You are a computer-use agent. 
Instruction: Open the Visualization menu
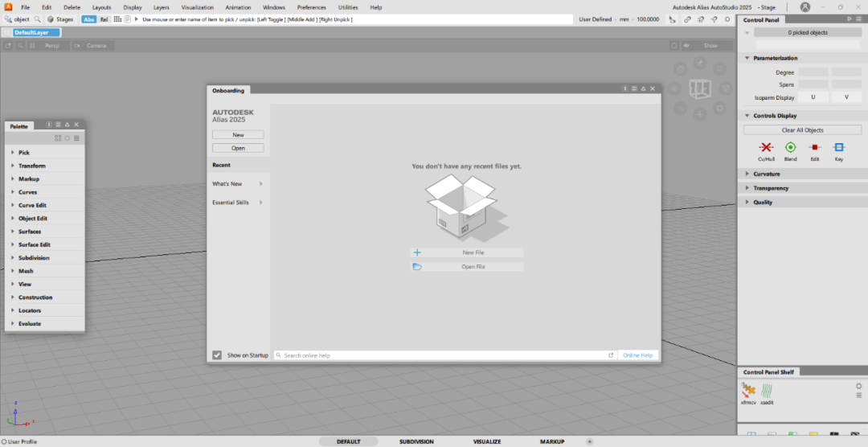coord(197,7)
